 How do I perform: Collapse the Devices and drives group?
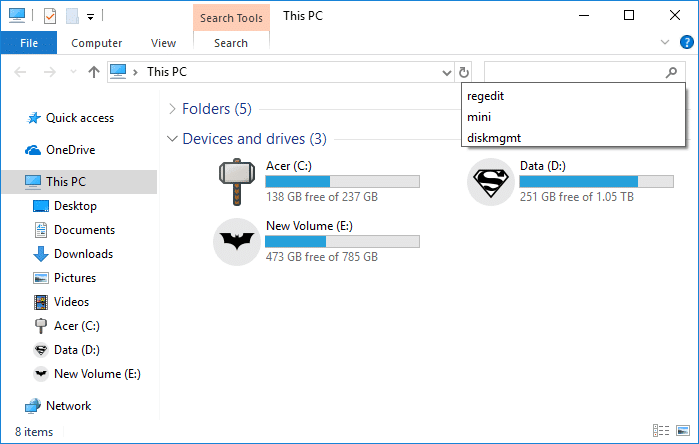pyautogui.click(x=172, y=139)
